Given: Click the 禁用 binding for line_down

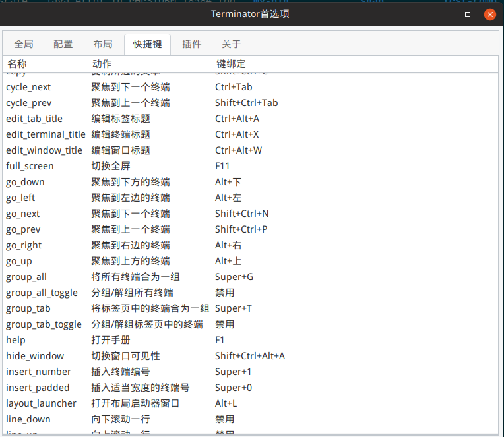Looking at the screenshot, I should pos(225,419).
